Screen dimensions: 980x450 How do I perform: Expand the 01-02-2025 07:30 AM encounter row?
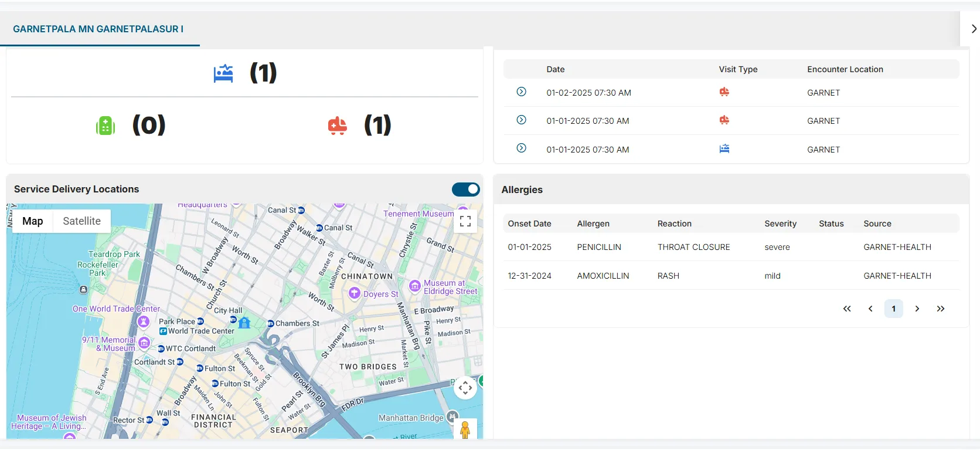tap(521, 92)
